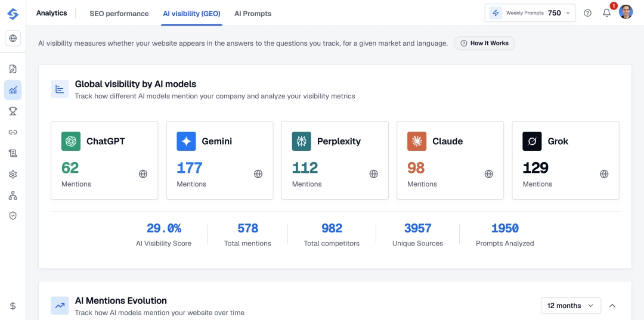This screenshot has width=644, height=320.
Task: Click the 3957 Unique Sources value
Action: click(x=417, y=228)
